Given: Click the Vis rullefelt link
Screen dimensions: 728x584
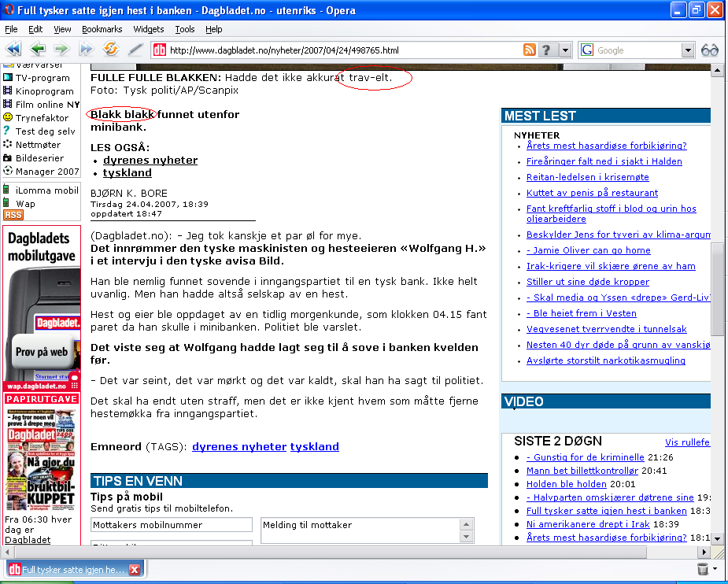Looking at the screenshot, I should tap(687, 442).
